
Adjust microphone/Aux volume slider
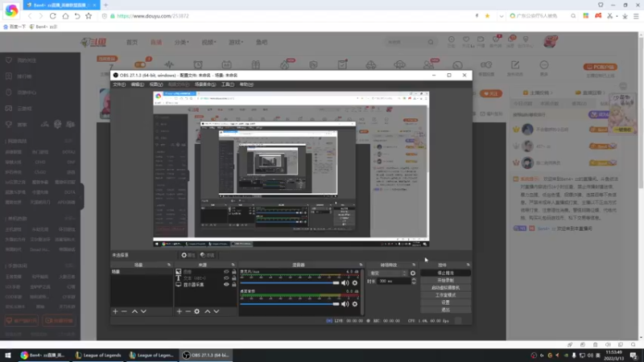point(290,283)
